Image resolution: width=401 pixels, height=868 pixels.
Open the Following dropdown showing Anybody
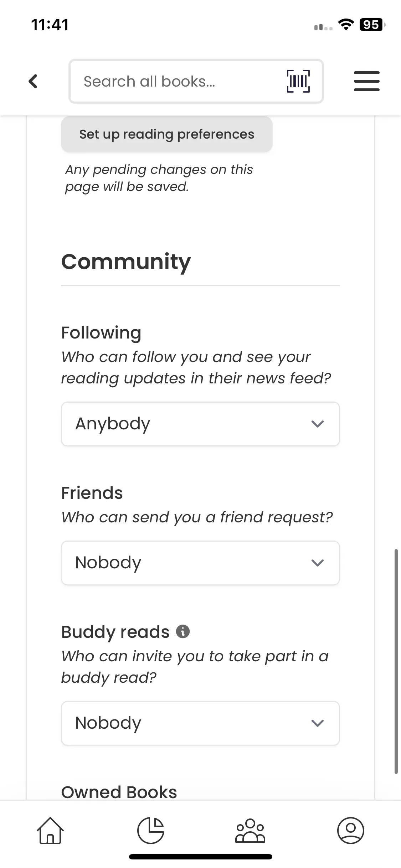tap(200, 424)
